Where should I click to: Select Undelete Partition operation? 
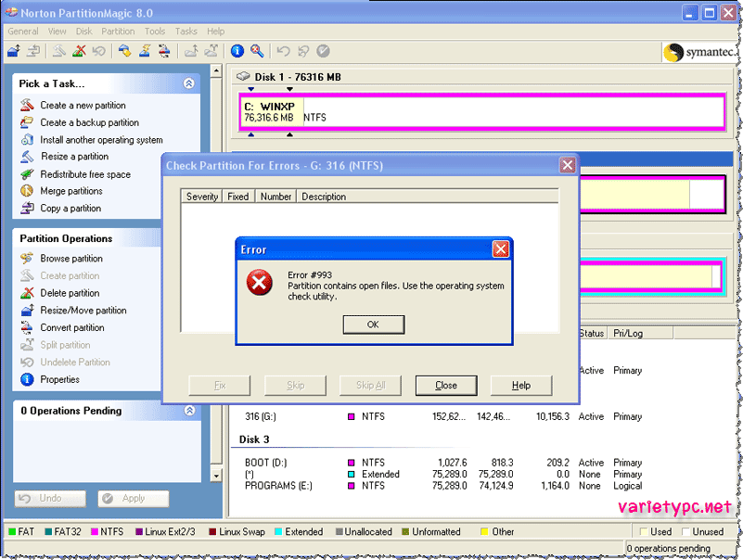coord(75,362)
